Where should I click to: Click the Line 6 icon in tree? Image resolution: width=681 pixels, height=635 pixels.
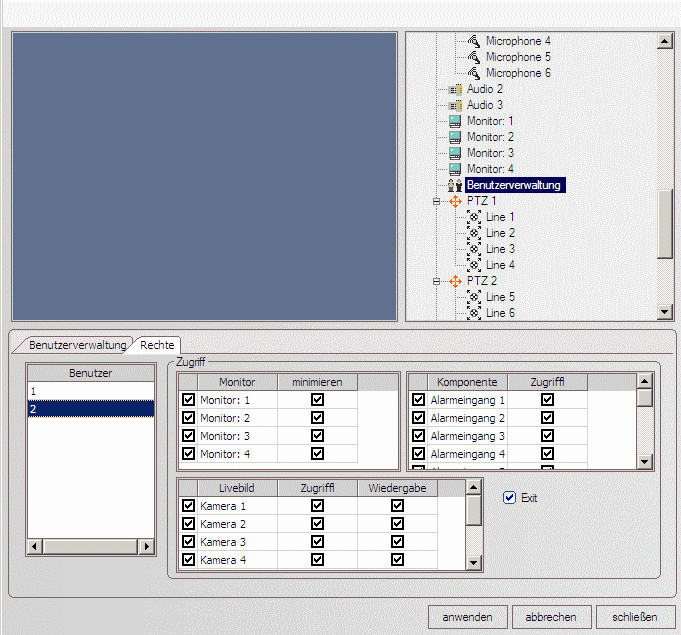pos(474,313)
